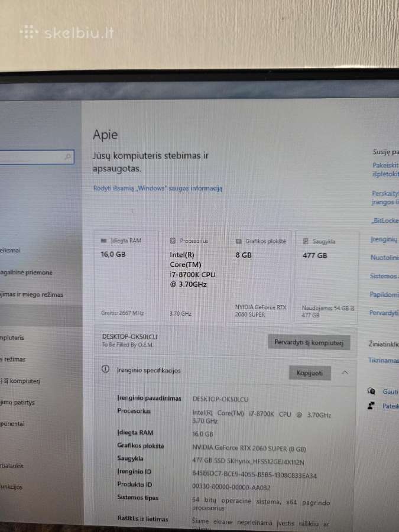399x532 pixels.
Task: Click the info icon next to Įrenginio specifikacijos
Action: 106,369
